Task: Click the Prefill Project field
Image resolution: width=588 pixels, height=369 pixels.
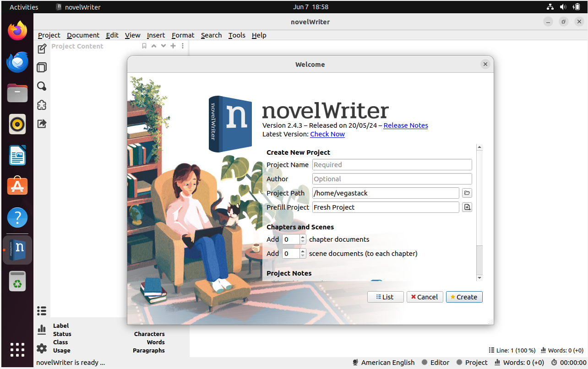Action: pyautogui.click(x=386, y=207)
